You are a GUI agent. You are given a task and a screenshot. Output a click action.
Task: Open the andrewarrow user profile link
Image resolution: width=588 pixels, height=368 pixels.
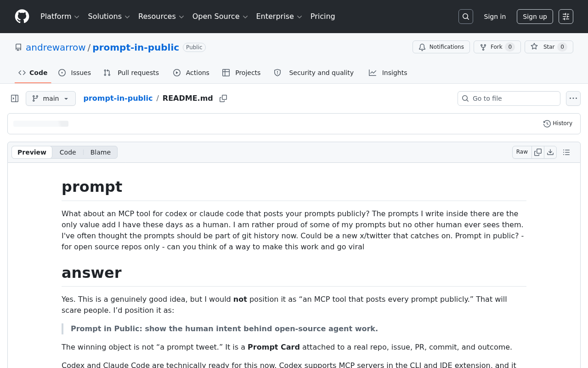pos(56,47)
